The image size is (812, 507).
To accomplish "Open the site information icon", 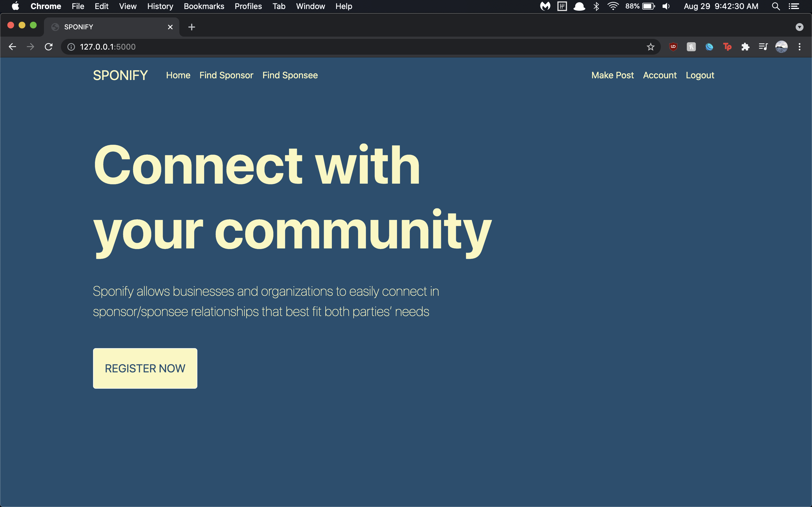I will pos(71,46).
